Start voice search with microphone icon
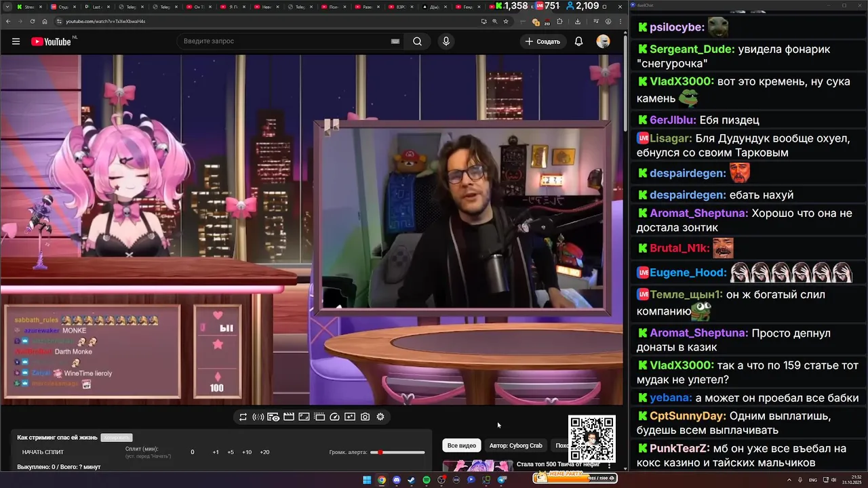This screenshot has width=868, height=488. (x=446, y=41)
